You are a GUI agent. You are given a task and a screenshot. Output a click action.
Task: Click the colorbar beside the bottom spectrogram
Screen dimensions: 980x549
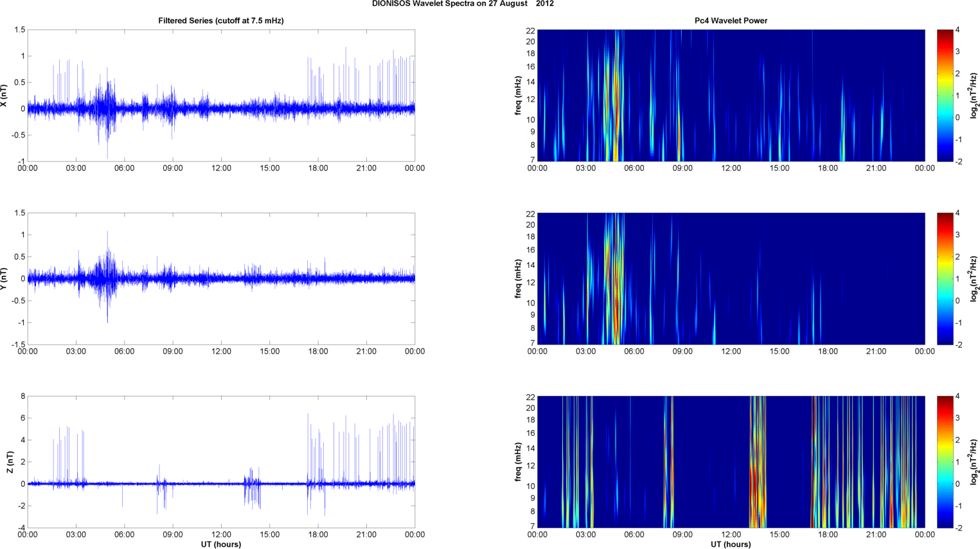945,462
